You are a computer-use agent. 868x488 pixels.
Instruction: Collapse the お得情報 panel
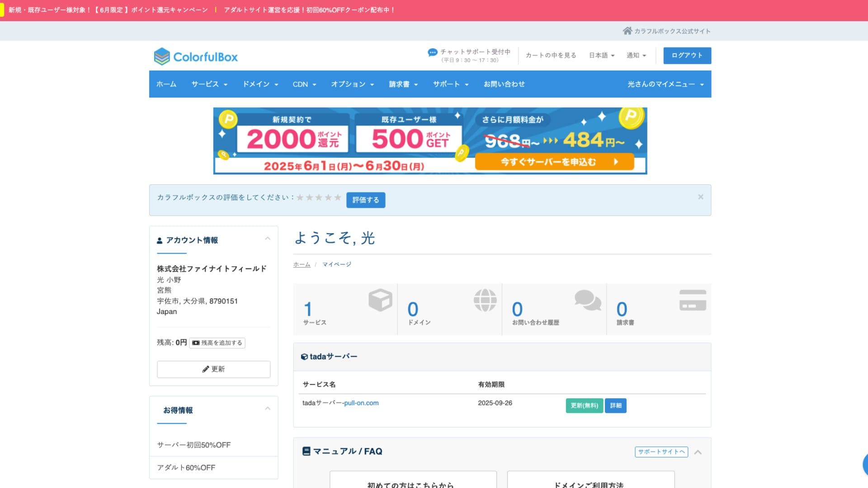pos(268,408)
